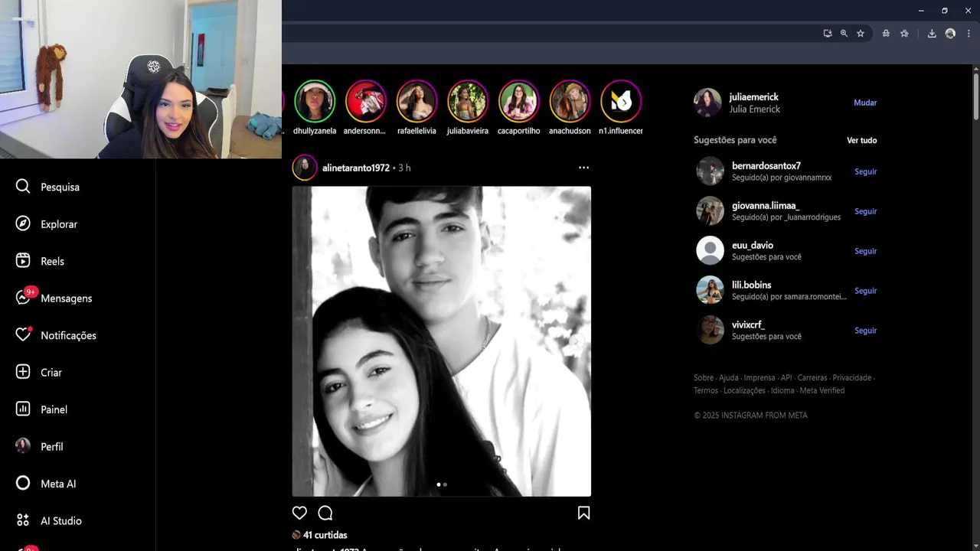Viewport: 980px width, 551px height.
Task: Open Chrome three-dot menu
Action: click(969, 34)
